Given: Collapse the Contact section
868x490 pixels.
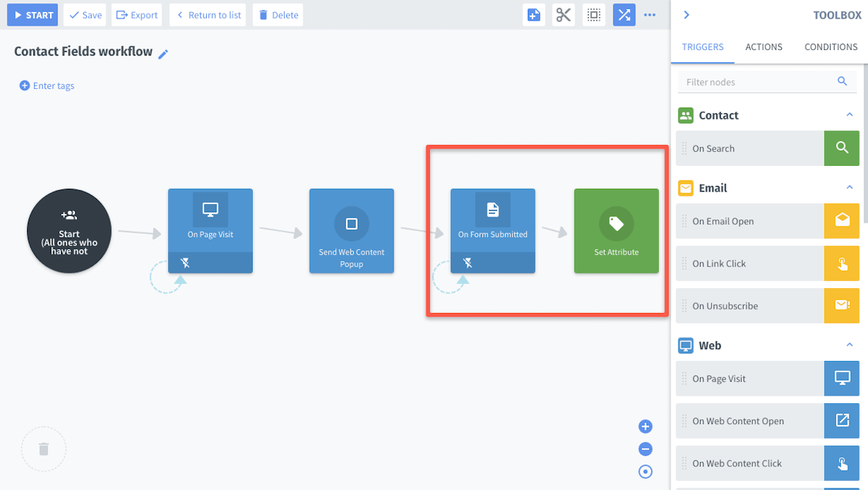Looking at the screenshot, I should pos(849,115).
